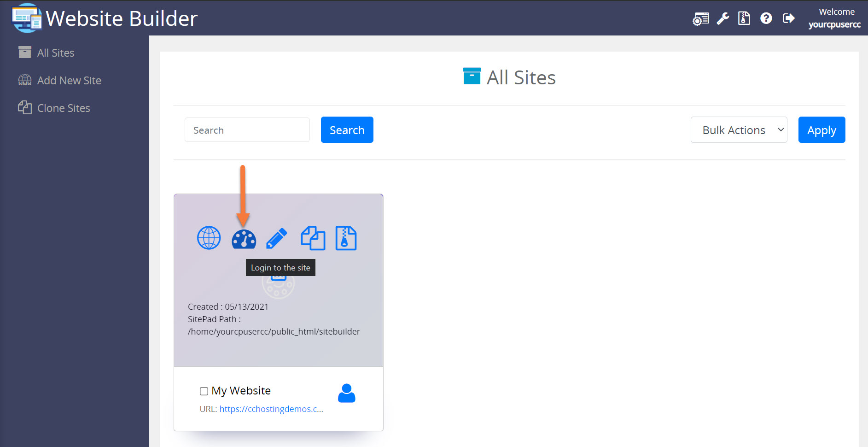The image size is (868, 447).
Task: Click the globe icon to visit the site
Action: point(209,238)
